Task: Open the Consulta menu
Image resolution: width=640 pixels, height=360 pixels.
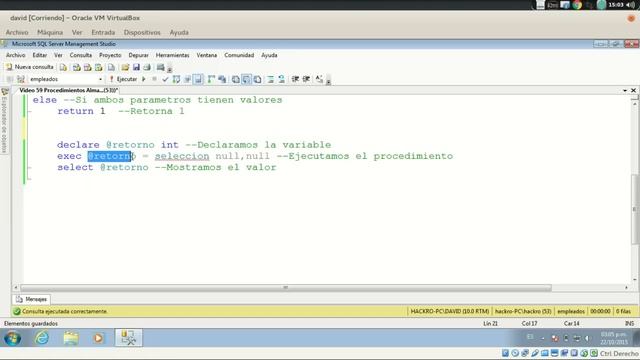Action: tap(80, 55)
